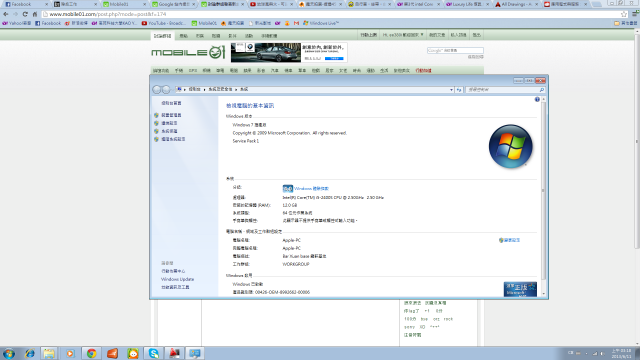Open the Windows Experience Index link

[311, 189]
